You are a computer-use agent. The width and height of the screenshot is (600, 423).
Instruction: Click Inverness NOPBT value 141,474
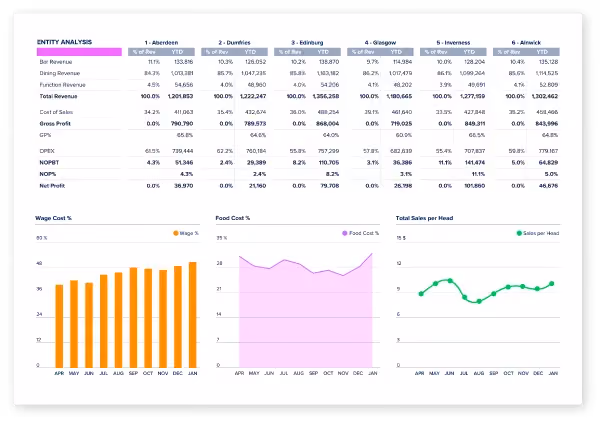pyautogui.click(x=474, y=163)
